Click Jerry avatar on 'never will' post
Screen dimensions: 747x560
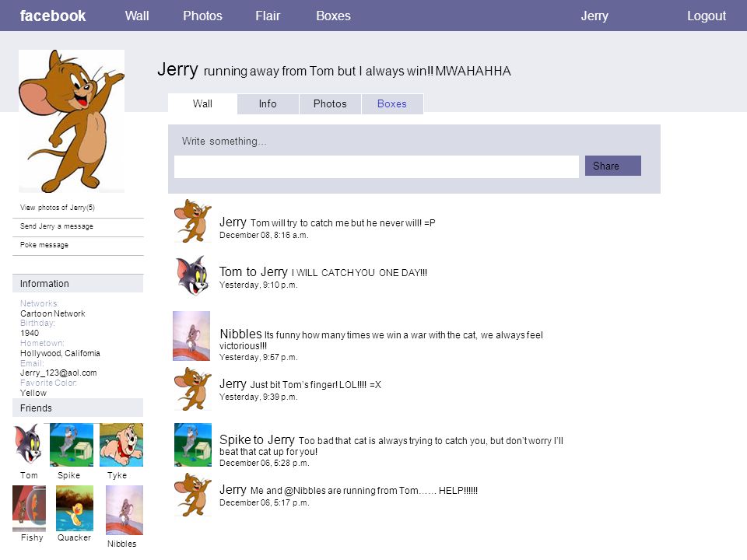click(192, 221)
